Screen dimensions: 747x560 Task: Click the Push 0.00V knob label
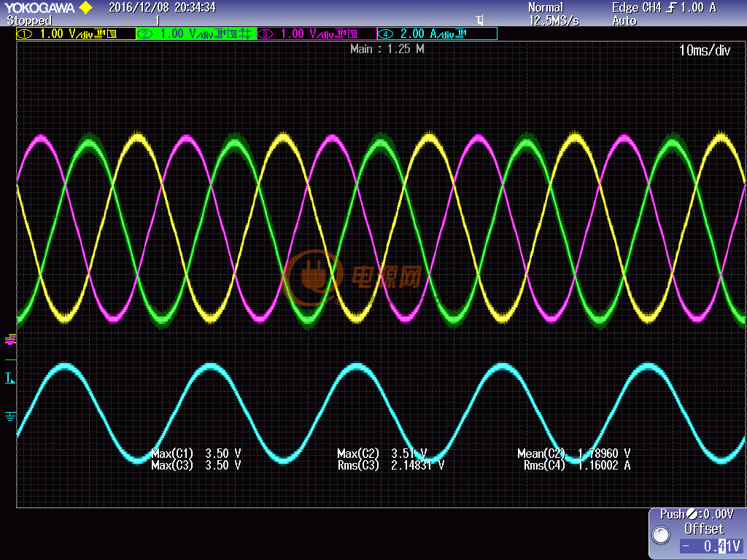click(x=697, y=514)
